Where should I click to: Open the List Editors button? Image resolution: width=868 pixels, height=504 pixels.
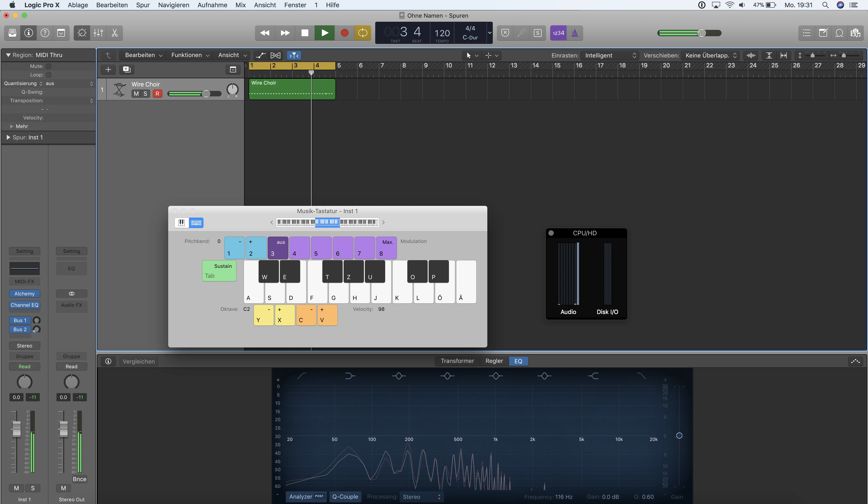click(807, 33)
